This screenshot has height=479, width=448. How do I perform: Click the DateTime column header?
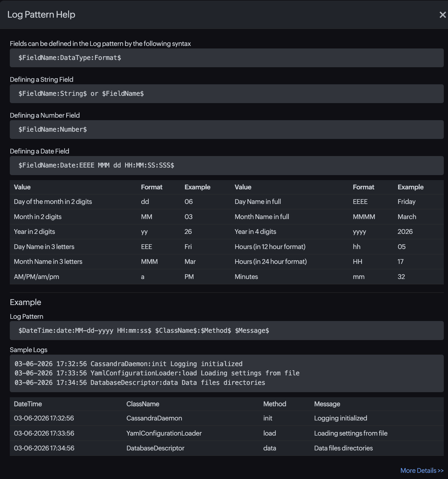click(x=28, y=404)
